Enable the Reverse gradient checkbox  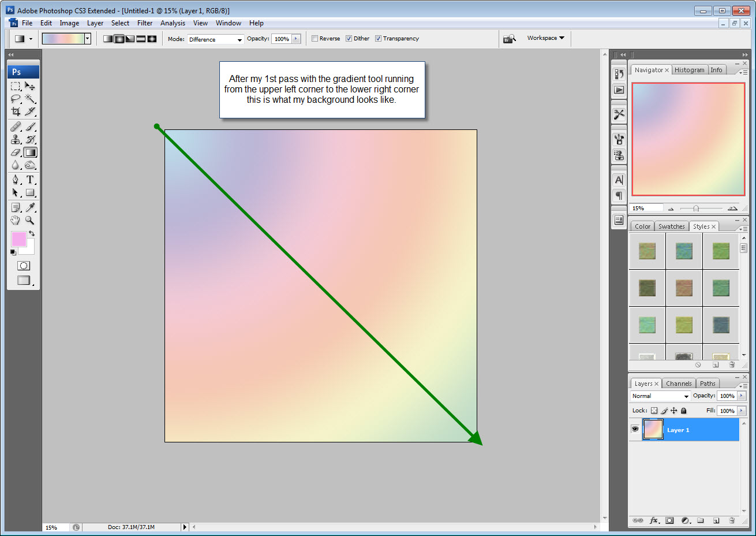click(315, 38)
